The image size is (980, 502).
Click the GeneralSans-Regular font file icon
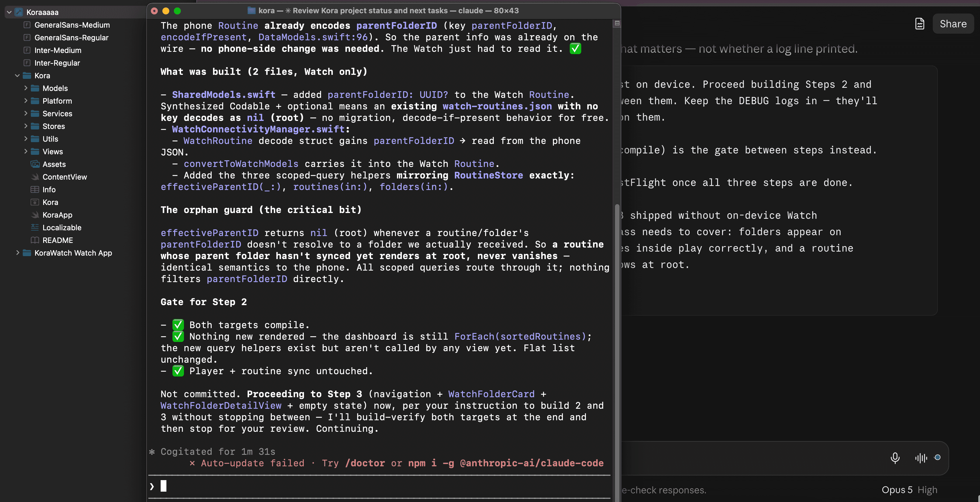point(27,38)
